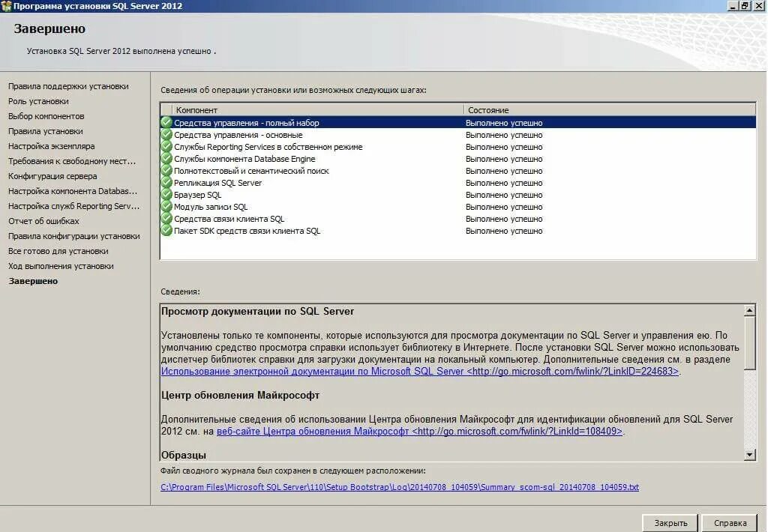Click the Все готово для установки step
This screenshot has height=532, width=768.
[58, 251]
